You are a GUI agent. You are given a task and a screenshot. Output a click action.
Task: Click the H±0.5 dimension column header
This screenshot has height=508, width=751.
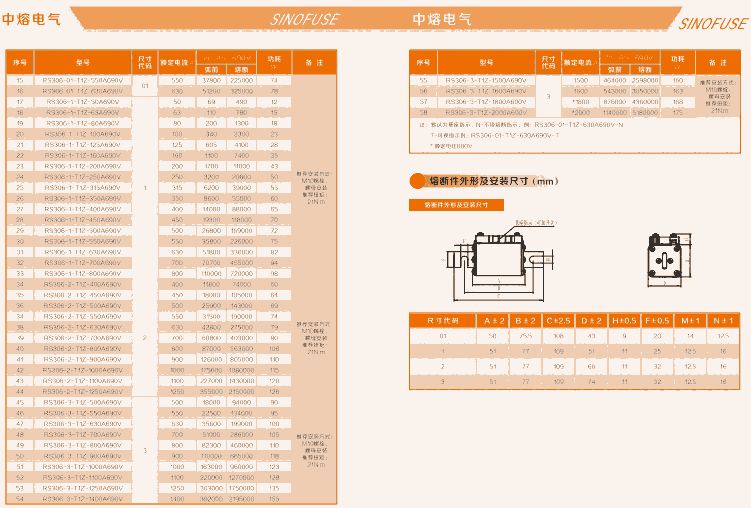tap(623, 321)
